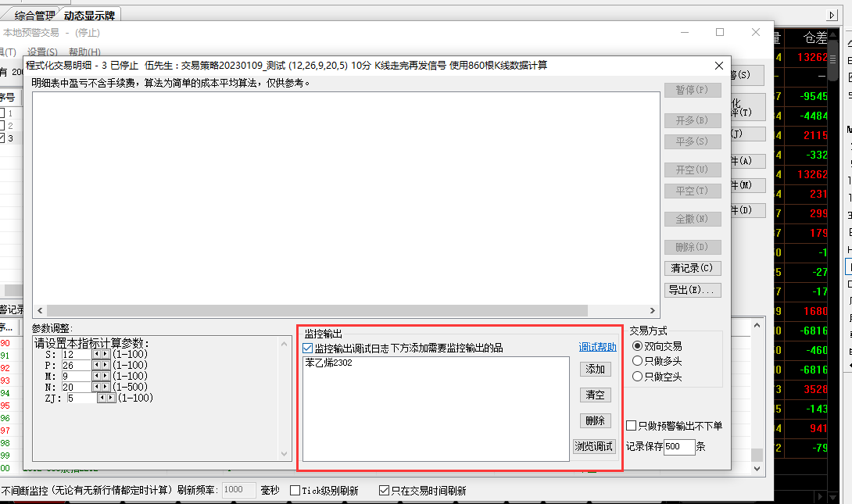Click the 清空 button in 监控输出
Image resolution: width=852 pixels, height=504 pixels.
click(596, 395)
